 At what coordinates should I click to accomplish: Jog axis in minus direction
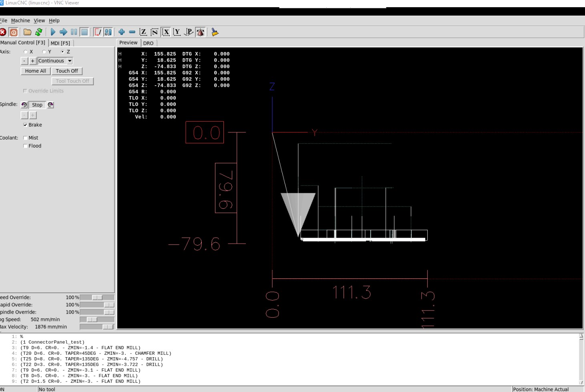tap(24, 61)
